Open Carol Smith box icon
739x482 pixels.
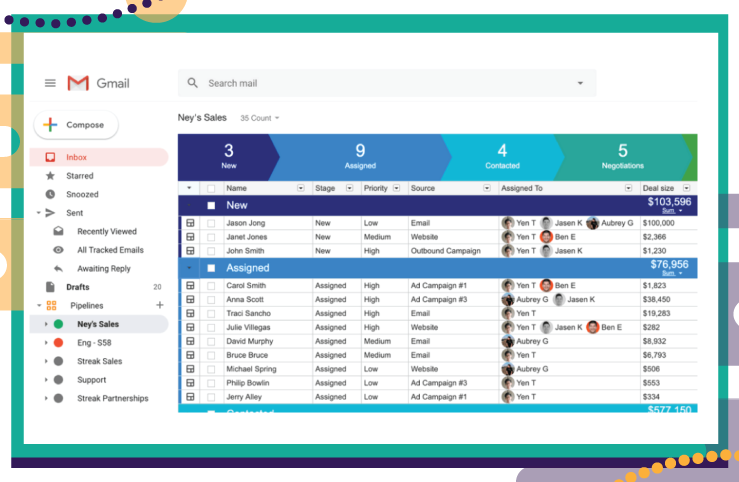click(190, 286)
